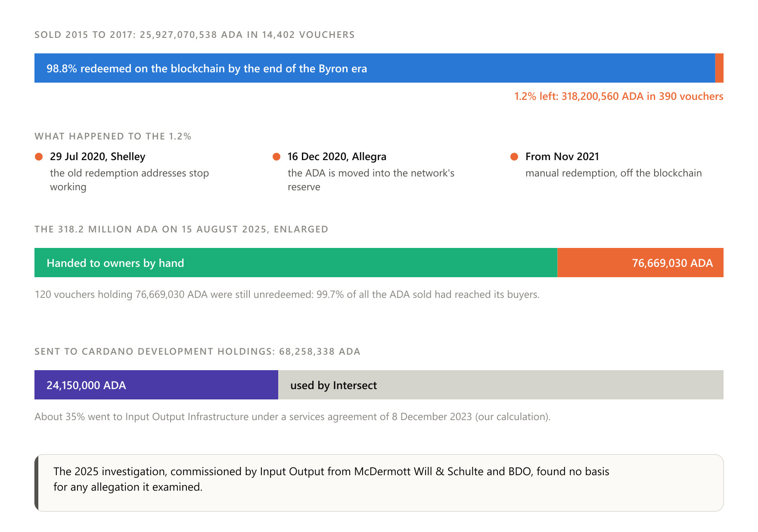Image resolution: width=758 pixels, height=532 pixels.
Task: Click the heading 'SENT TO CARDANO DEVELOPMENT HOLDINGS: 68,258,338 ADA'
Action: pyautogui.click(x=197, y=352)
